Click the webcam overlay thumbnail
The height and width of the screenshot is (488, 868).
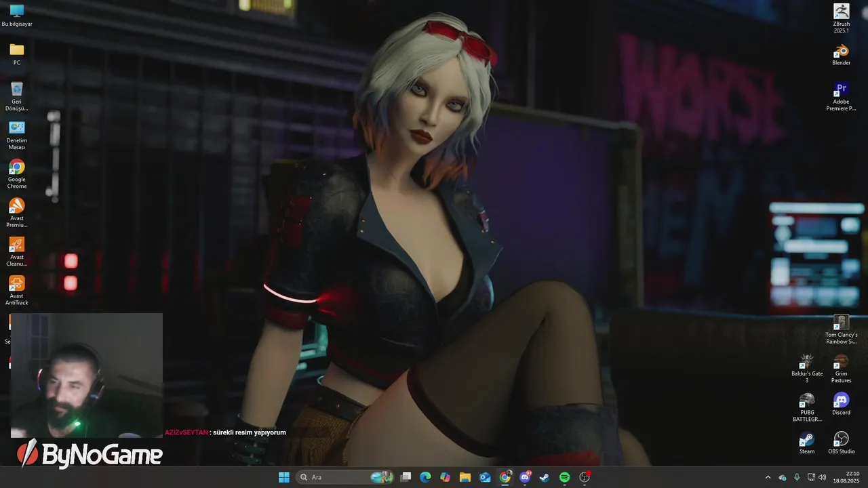[x=87, y=375]
